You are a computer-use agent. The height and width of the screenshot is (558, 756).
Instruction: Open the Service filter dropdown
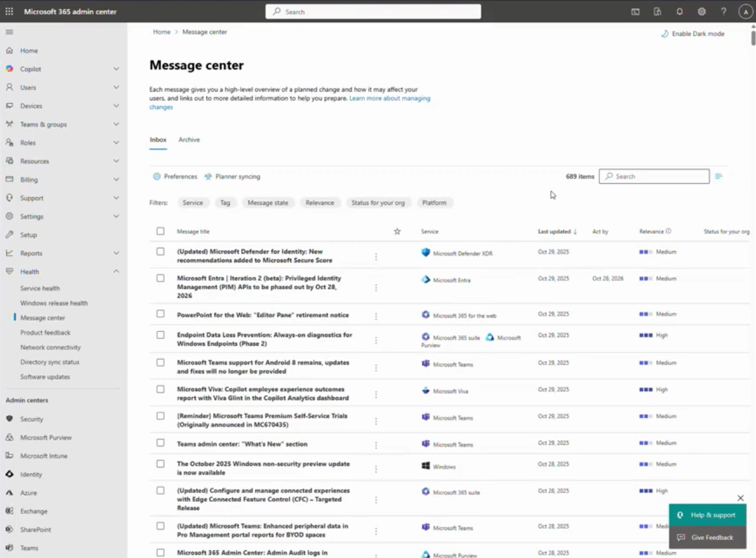pyautogui.click(x=193, y=203)
